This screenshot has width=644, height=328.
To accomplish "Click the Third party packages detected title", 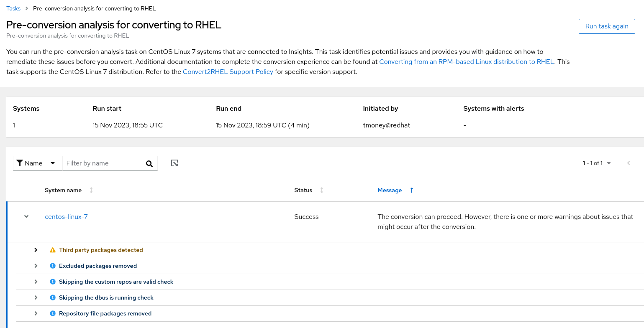I will click(x=101, y=250).
